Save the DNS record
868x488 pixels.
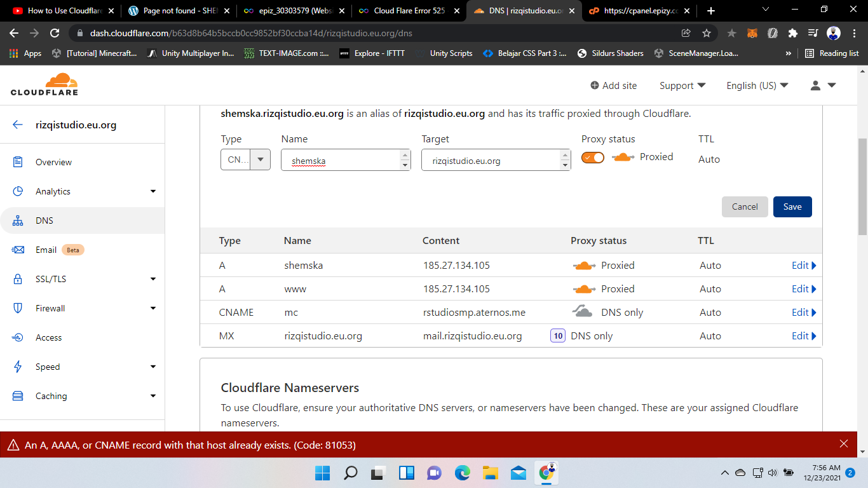(792, 207)
